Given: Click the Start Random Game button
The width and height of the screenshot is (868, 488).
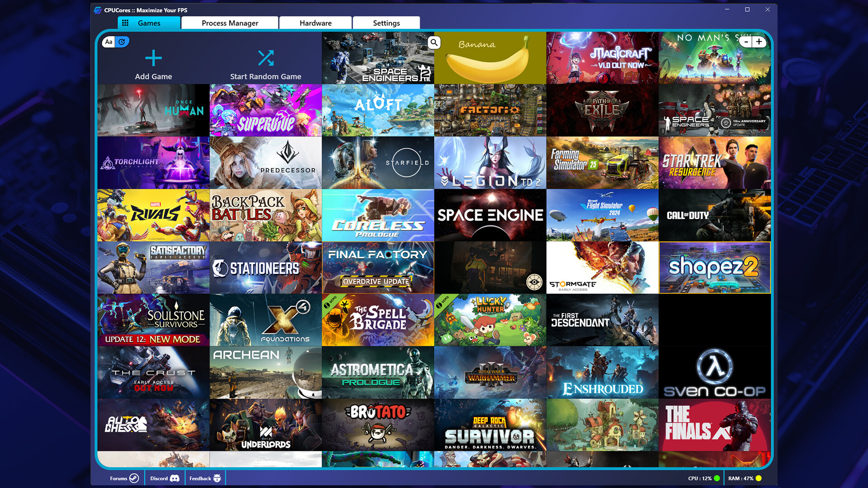Looking at the screenshot, I should [266, 66].
